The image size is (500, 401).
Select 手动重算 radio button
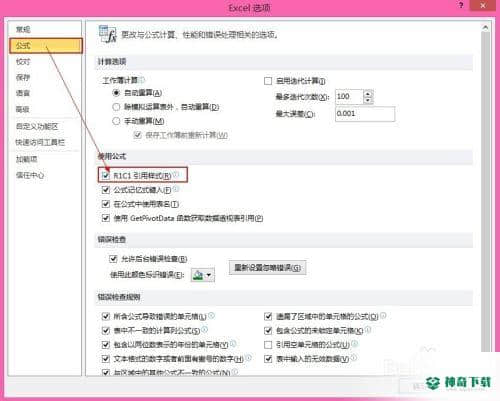(x=116, y=121)
